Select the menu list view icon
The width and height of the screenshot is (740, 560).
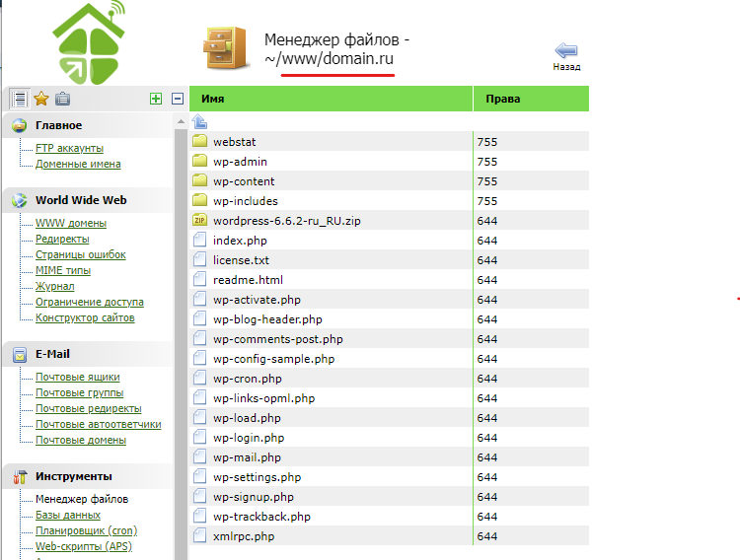coord(19,99)
